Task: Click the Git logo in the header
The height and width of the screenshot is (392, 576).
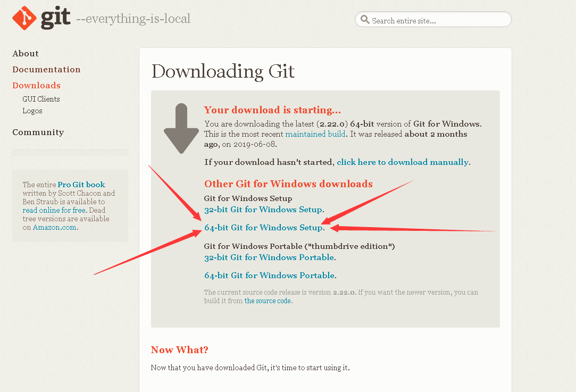Action: point(41,18)
